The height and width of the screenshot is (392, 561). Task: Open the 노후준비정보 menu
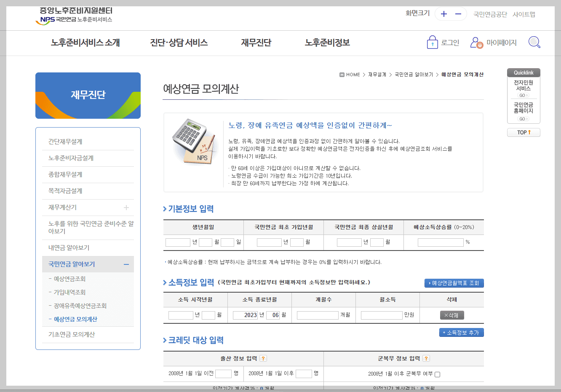tap(327, 43)
